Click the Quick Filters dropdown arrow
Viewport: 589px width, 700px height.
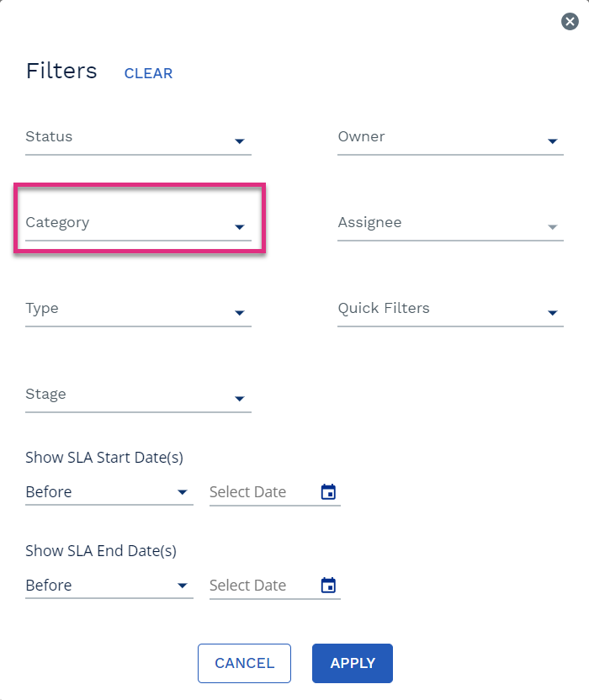coord(552,312)
